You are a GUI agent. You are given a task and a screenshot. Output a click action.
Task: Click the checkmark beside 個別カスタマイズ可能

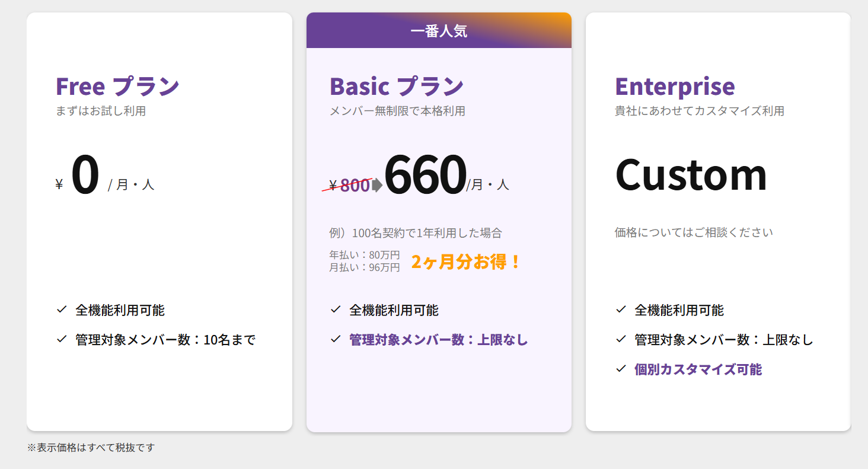[x=621, y=369]
